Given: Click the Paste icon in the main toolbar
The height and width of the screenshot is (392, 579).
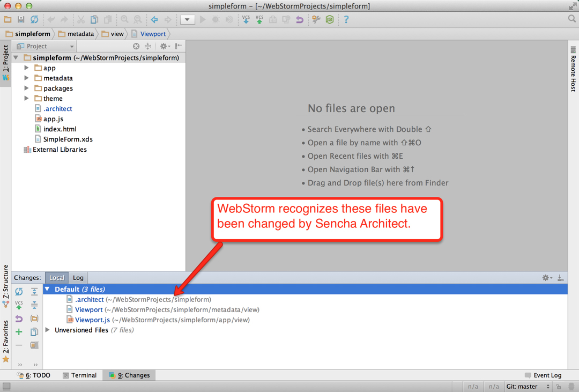Looking at the screenshot, I should (x=108, y=20).
